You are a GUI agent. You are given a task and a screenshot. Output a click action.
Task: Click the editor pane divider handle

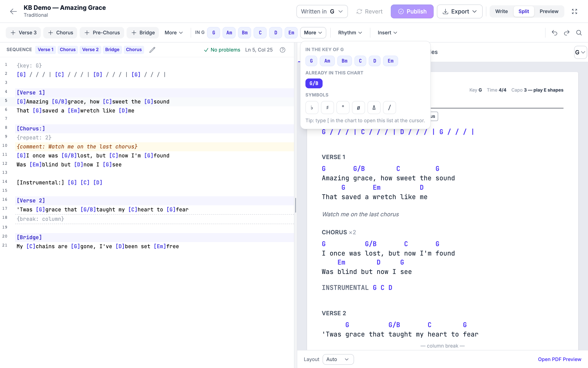(295, 205)
